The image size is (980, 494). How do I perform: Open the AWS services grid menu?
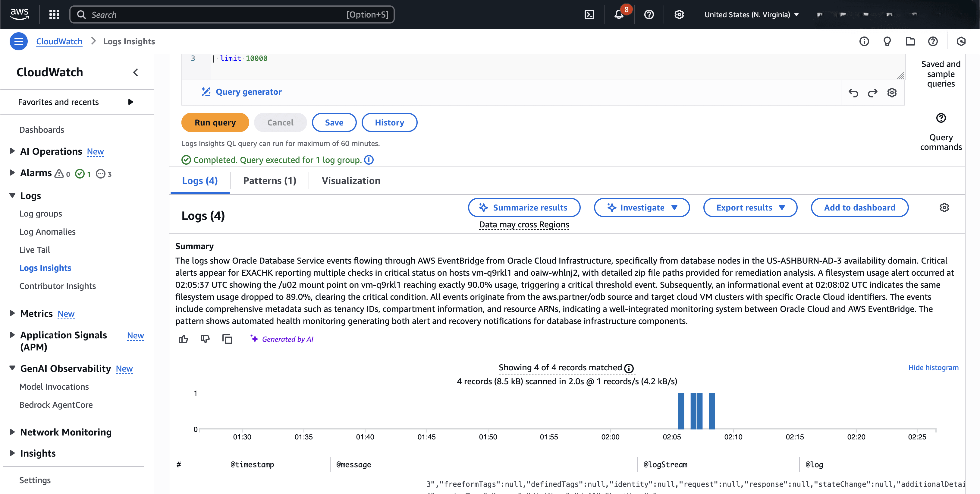coord(54,14)
